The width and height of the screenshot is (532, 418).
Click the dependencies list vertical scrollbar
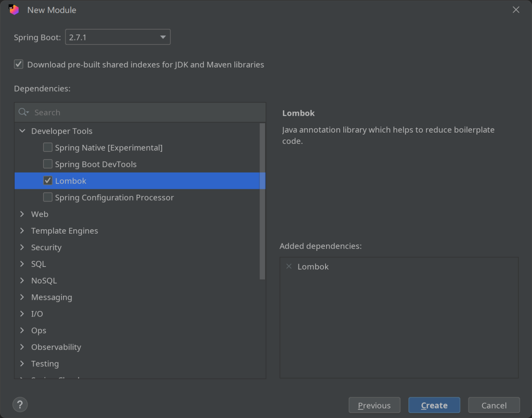pyautogui.click(x=262, y=202)
